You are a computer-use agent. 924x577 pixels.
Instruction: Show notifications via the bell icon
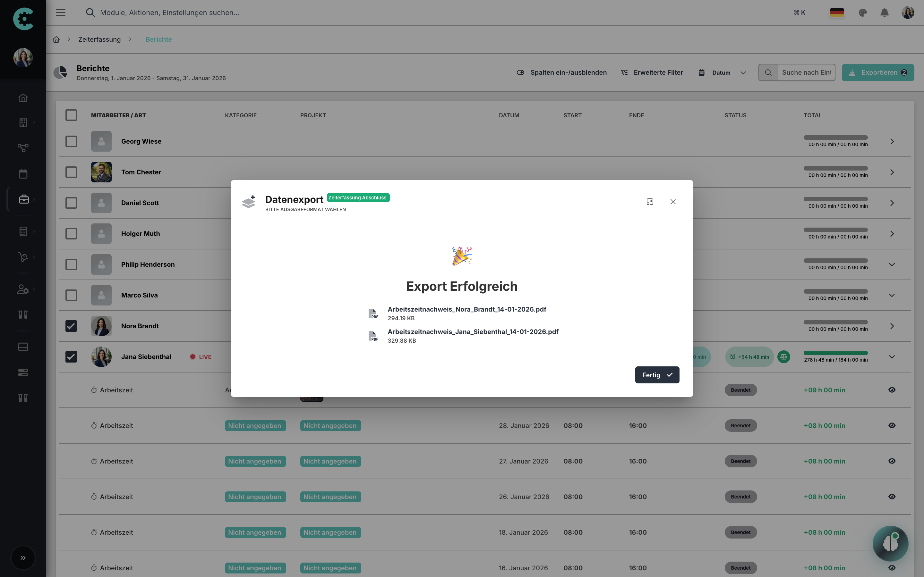pyautogui.click(x=885, y=13)
